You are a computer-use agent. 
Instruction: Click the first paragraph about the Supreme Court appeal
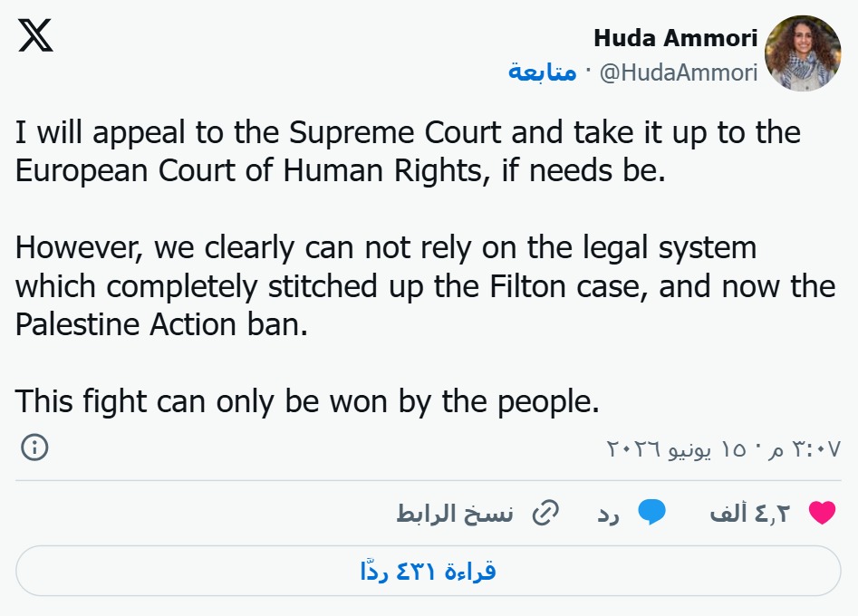(x=409, y=151)
